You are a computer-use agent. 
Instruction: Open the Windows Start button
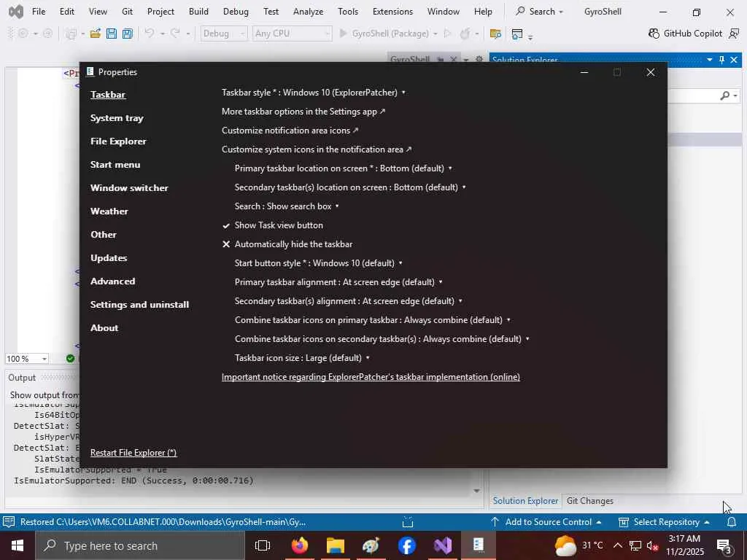click(18, 545)
